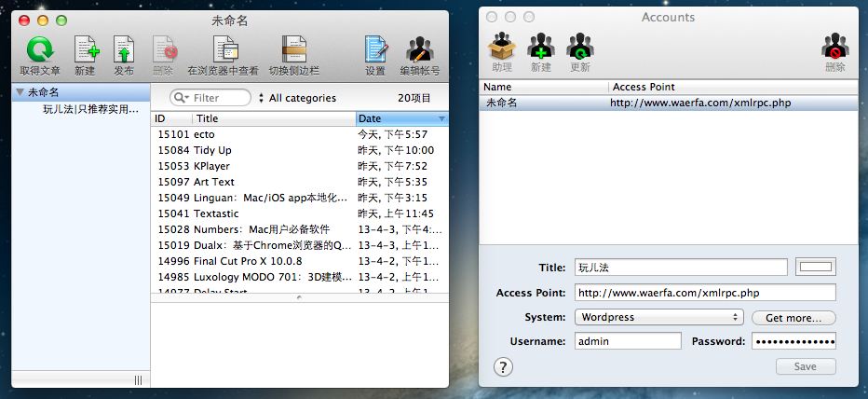Open the All categories popup
The width and height of the screenshot is (868, 399).
tap(298, 98)
